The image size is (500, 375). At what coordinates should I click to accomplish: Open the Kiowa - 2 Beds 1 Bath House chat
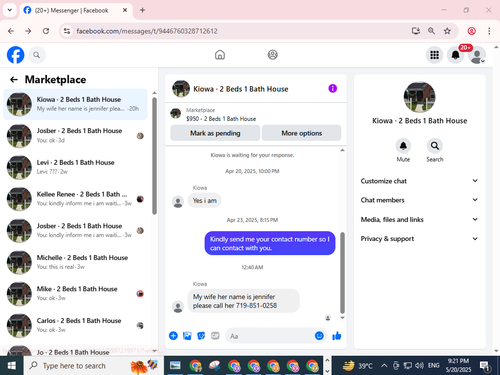point(75,104)
